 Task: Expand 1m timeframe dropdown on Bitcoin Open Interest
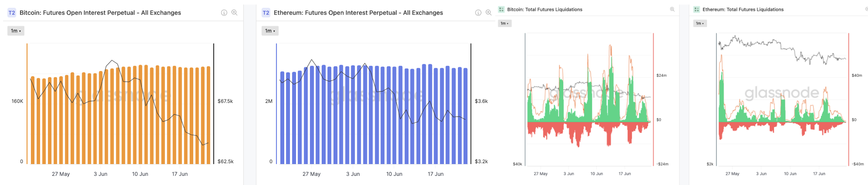pos(16,31)
